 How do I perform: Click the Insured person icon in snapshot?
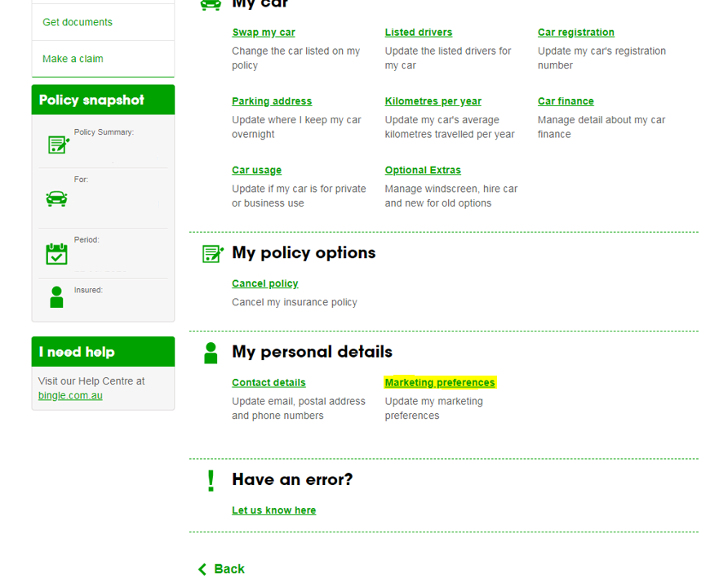(56, 297)
